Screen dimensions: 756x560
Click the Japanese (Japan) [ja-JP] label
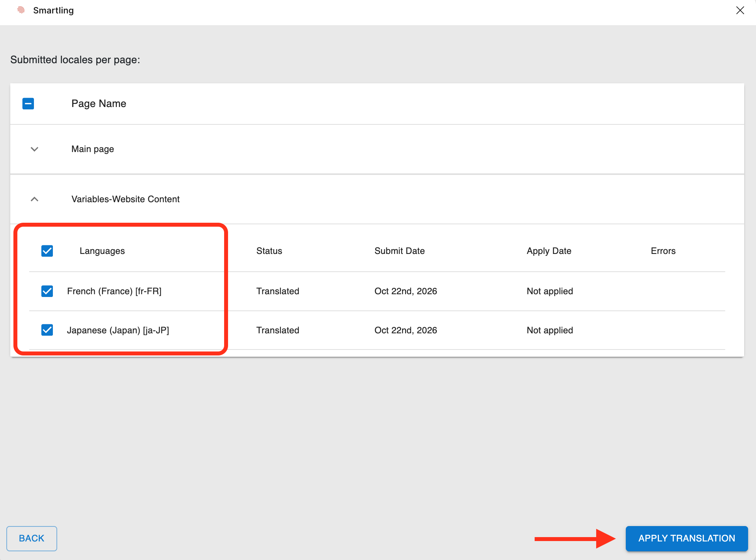[118, 330]
